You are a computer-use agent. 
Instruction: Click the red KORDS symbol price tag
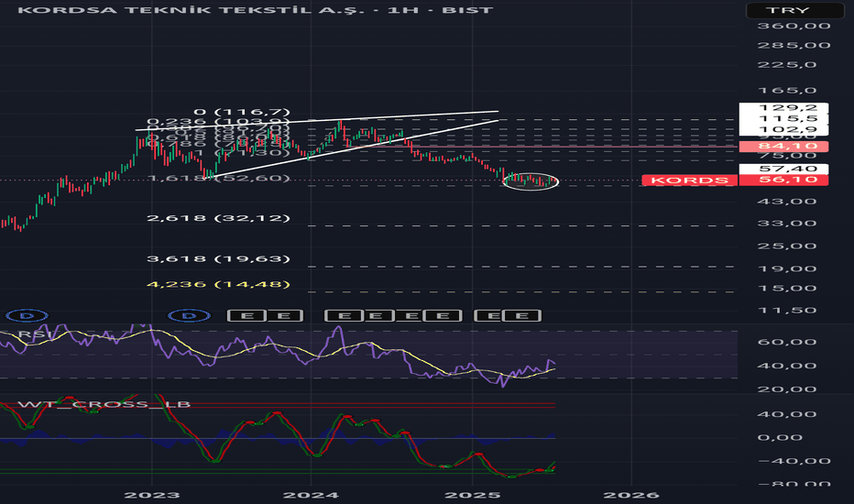pyautogui.click(x=689, y=181)
